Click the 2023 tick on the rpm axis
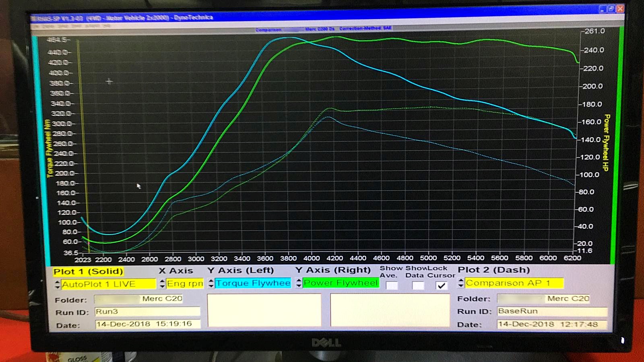 pyautogui.click(x=83, y=260)
